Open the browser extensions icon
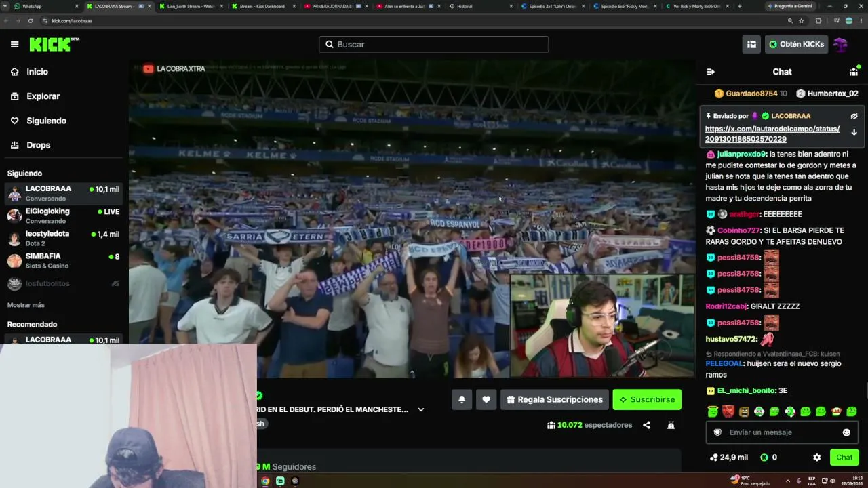Image resolution: width=868 pixels, height=488 pixels. click(818, 21)
